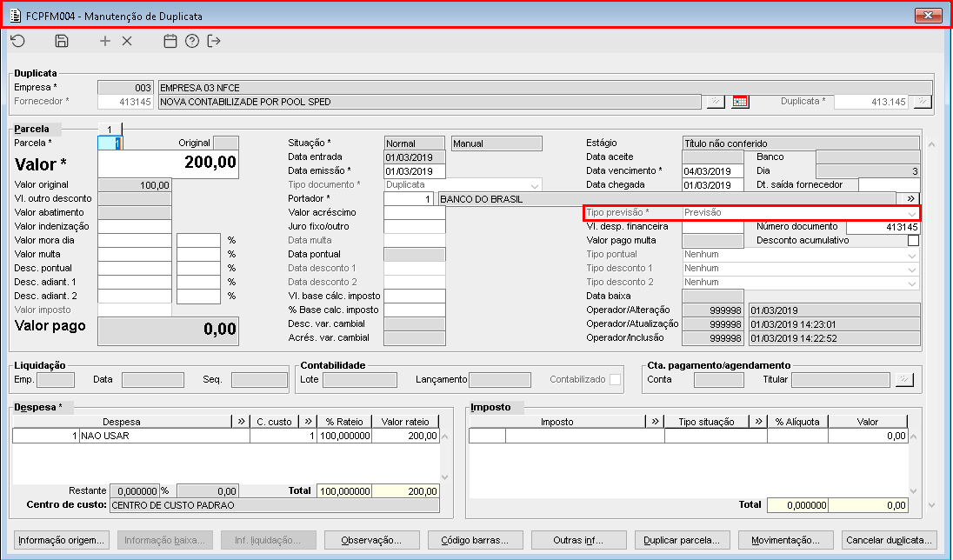This screenshot has height=560, width=953.
Task: Open the help question-mark icon
Action: (x=192, y=41)
